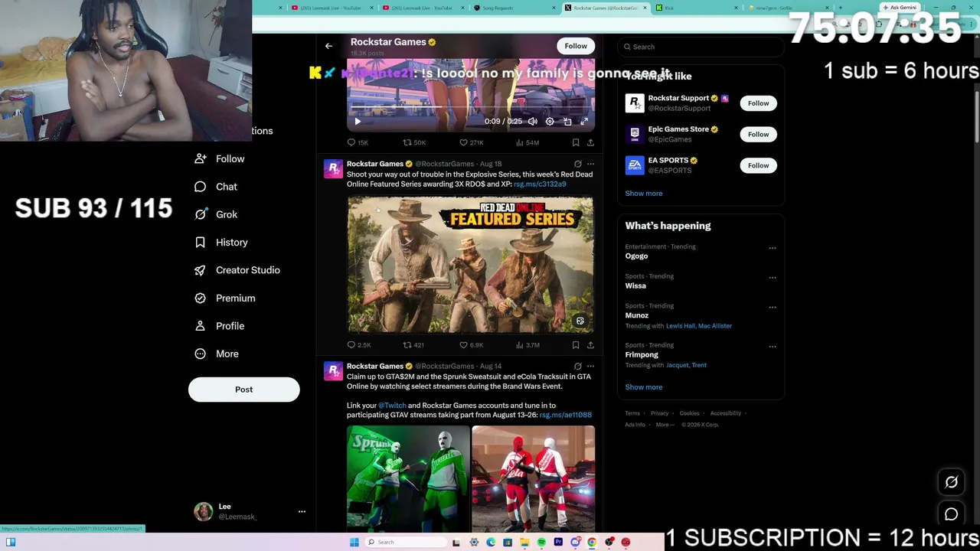980x551 pixels.
Task: Compose with the Post button
Action: click(243, 390)
